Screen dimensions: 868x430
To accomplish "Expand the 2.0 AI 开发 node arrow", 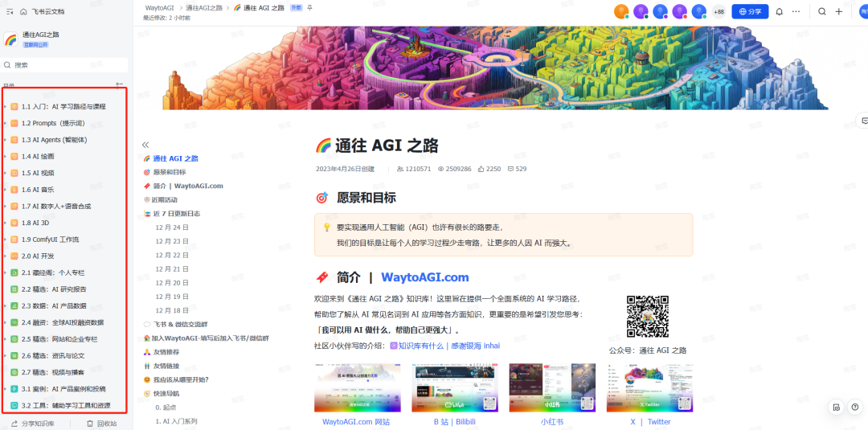I will (6, 256).
